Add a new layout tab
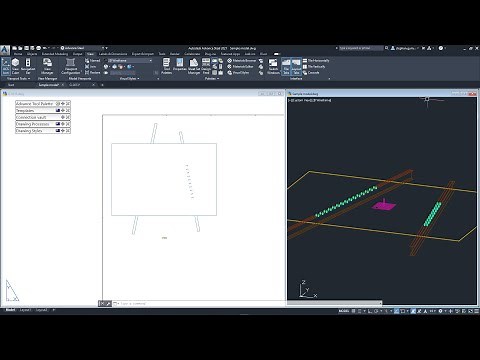Image resolution: width=480 pixels, height=360 pixels. click(x=53, y=310)
